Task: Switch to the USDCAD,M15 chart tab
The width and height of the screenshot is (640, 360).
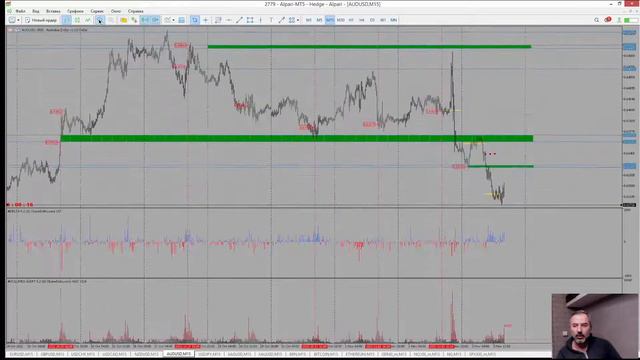Action: click(x=115, y=354)
